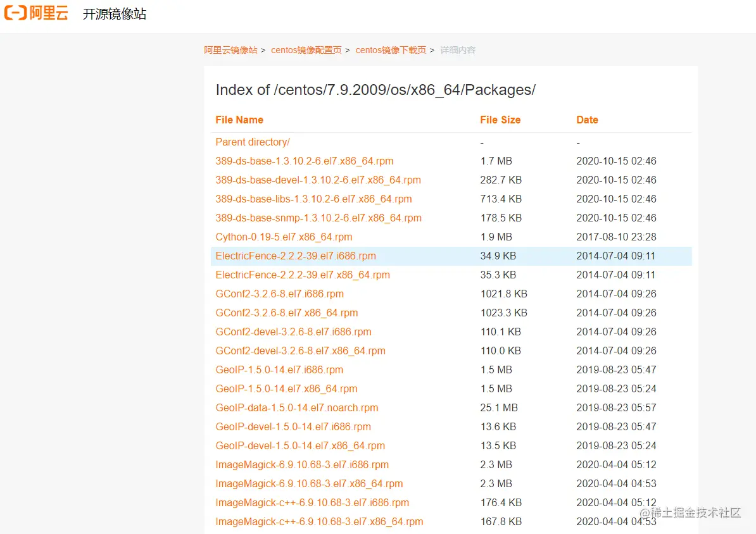Select the 1.9 MB file size cell
The height and width of the screenshot is (534, 756).
(x=496, y=237)
